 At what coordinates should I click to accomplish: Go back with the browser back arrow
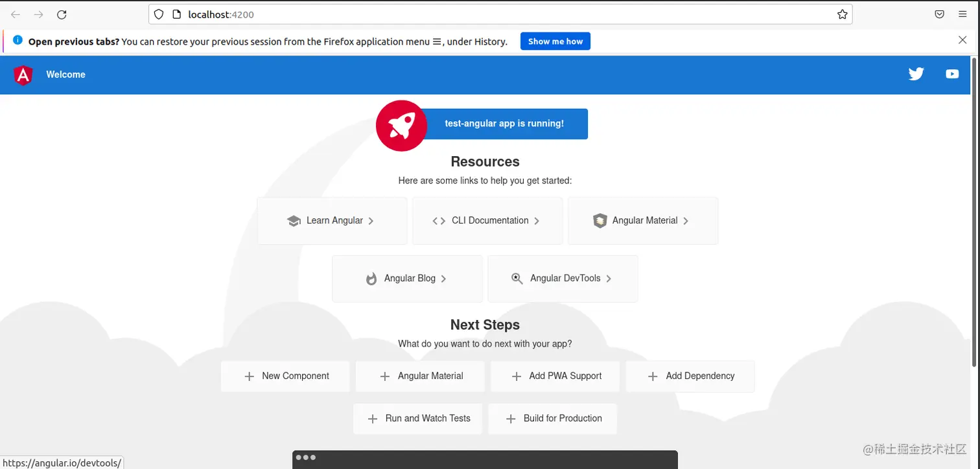coord(16,14)
